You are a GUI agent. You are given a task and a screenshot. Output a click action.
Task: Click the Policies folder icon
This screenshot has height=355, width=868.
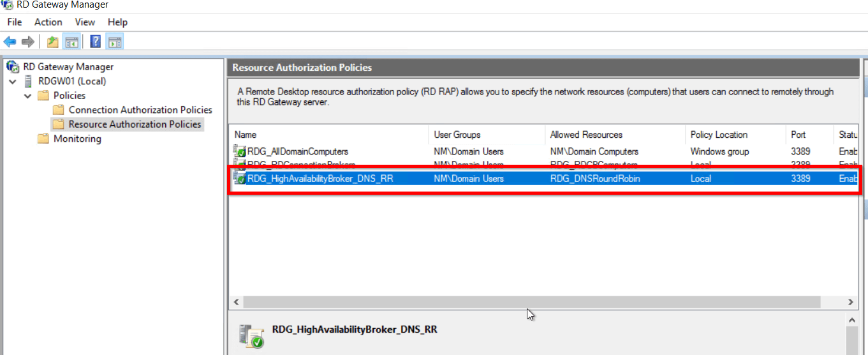(43, 96)
